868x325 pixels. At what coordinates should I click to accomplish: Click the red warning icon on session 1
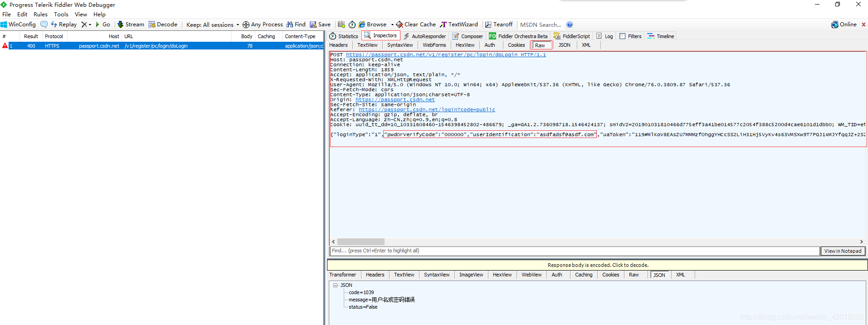coord(5,45)
